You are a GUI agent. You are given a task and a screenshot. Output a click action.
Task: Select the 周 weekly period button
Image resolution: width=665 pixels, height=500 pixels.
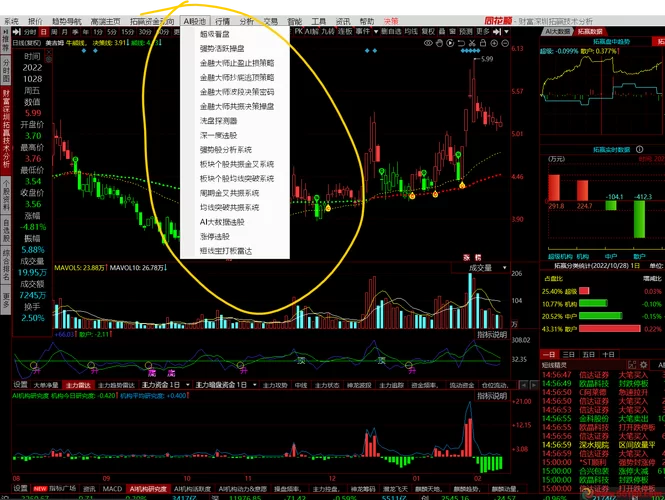(54, 32)
